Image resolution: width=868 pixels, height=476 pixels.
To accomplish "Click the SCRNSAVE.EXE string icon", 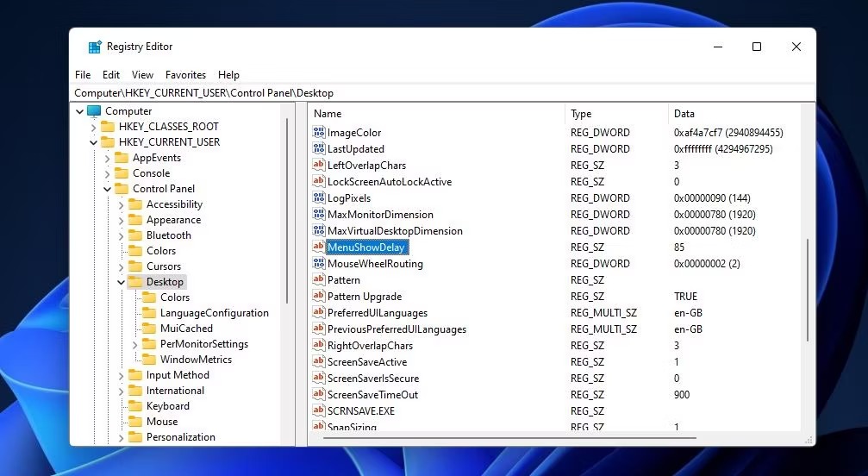I will (x=318, y=410).
